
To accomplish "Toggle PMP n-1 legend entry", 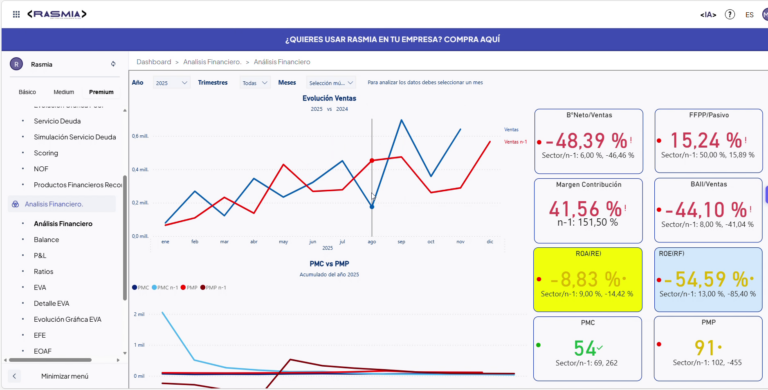I will pyautogui.click(x=213, y=288).
